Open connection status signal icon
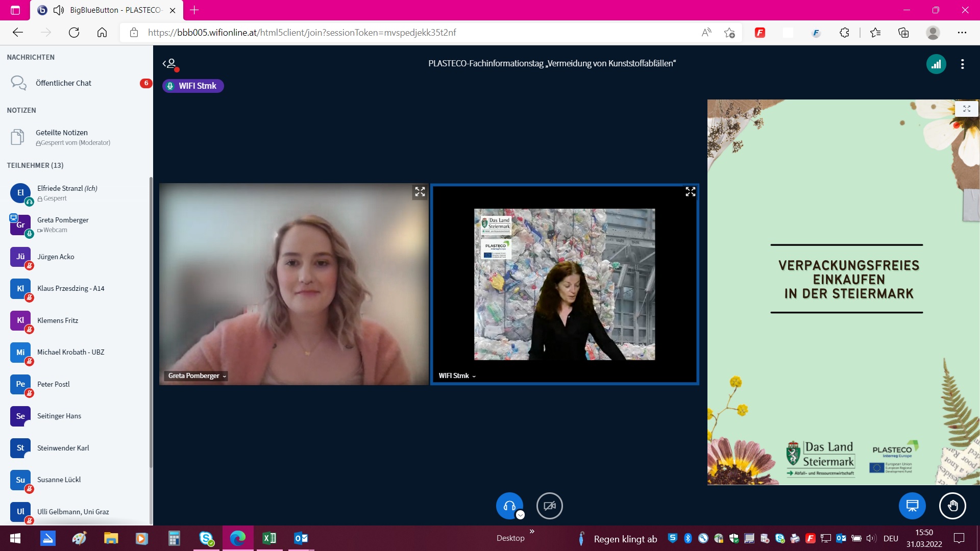The width and height of the screenshot is (980, 551). [936, 64]
